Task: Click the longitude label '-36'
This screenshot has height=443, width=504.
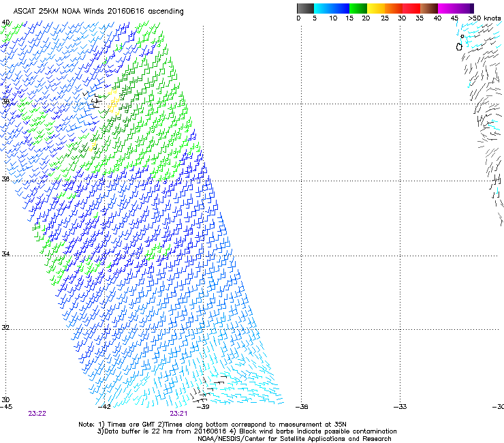Action: pos(302,407)
